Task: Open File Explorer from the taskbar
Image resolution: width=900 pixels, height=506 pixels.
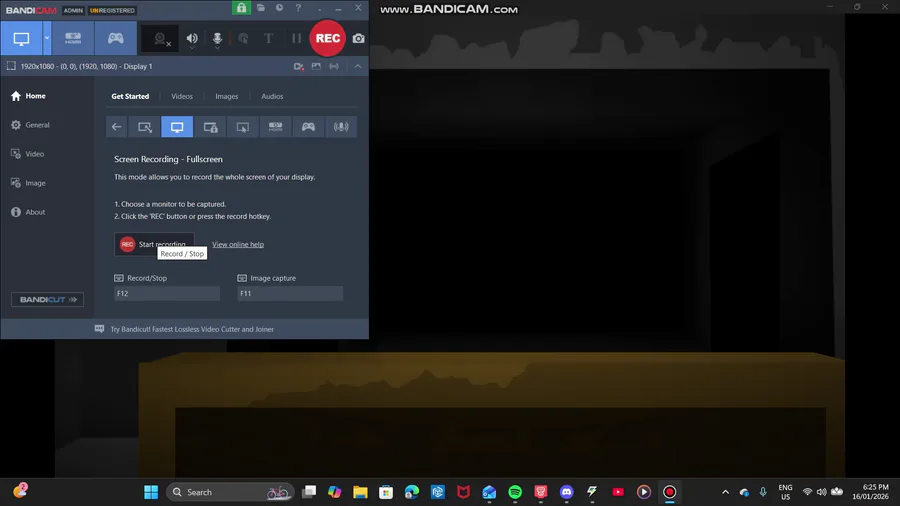Action: coord(360,492)
